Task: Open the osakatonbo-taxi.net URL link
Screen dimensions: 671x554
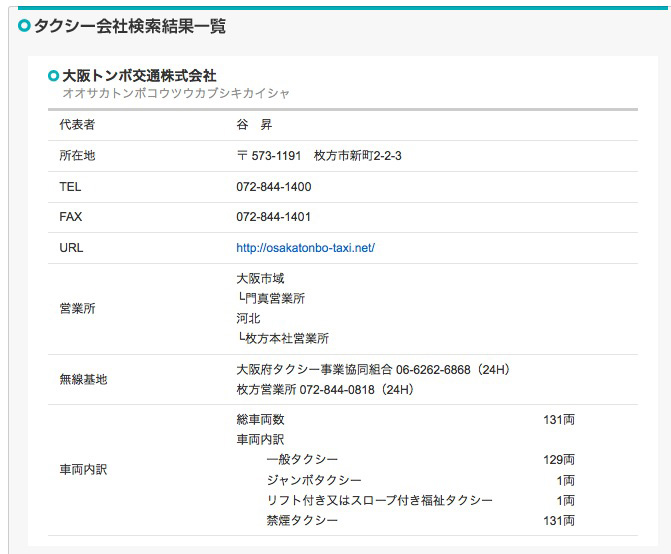Action: click(x=305, y=248)
